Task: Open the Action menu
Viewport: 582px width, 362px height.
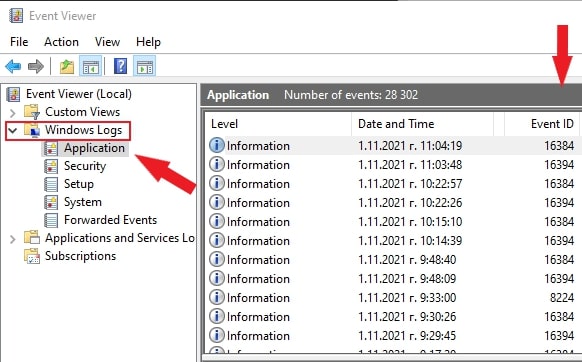Action: 61,42
